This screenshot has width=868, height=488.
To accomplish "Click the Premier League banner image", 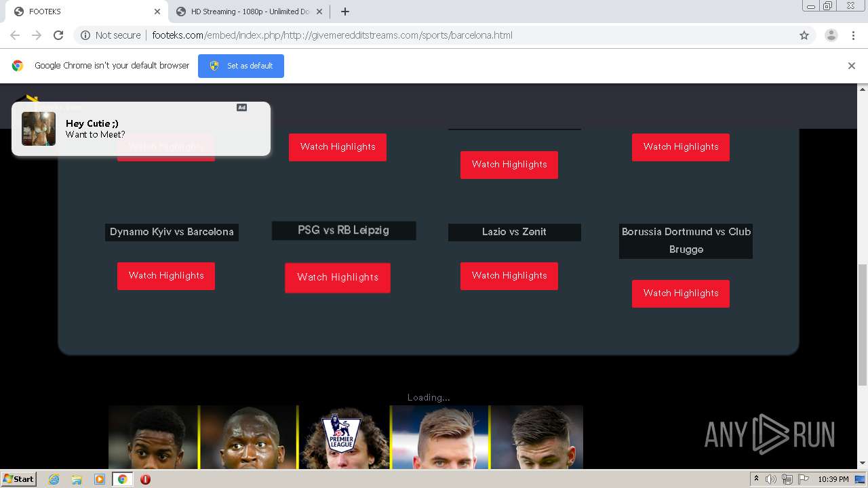I will [x=346, y=437].
